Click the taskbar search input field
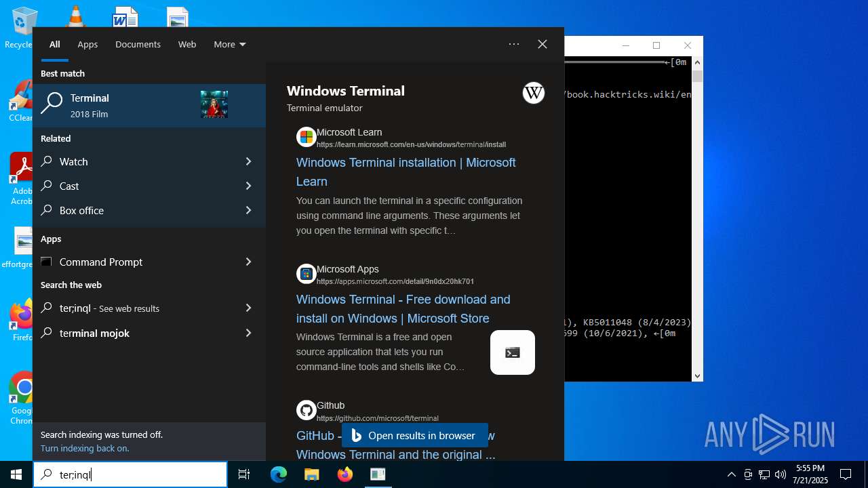The width and height of the screenshot is (868, 488). 130,474
